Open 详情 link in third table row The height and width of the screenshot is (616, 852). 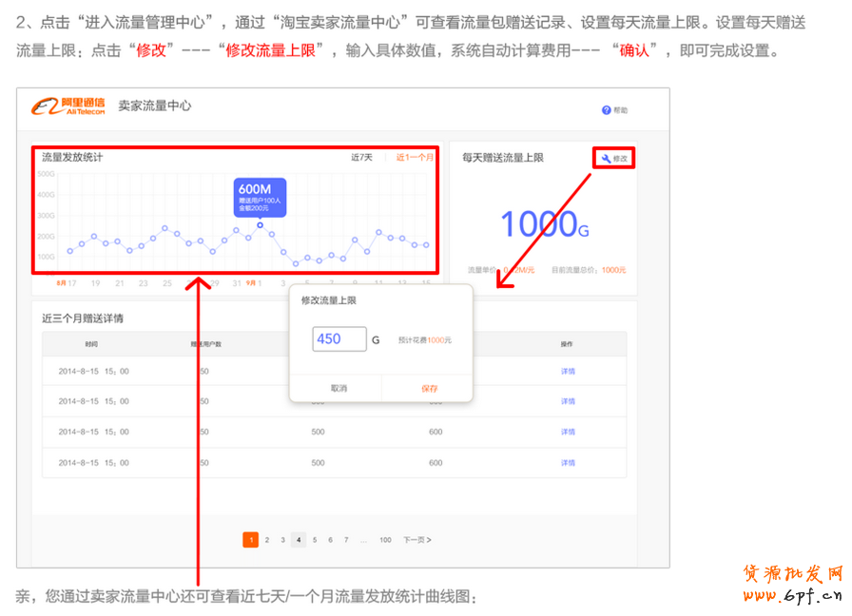tap(568, 433)
